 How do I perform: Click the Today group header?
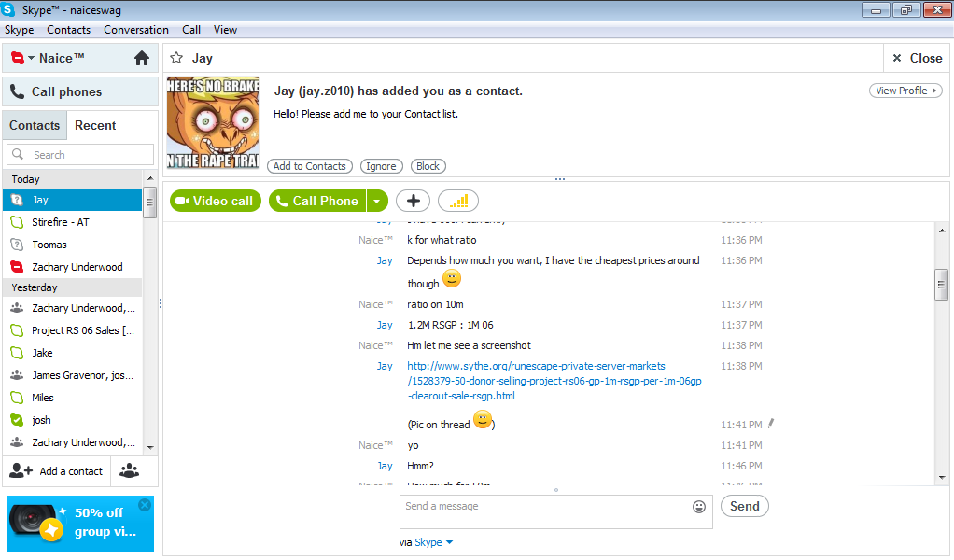click(73, 179)
